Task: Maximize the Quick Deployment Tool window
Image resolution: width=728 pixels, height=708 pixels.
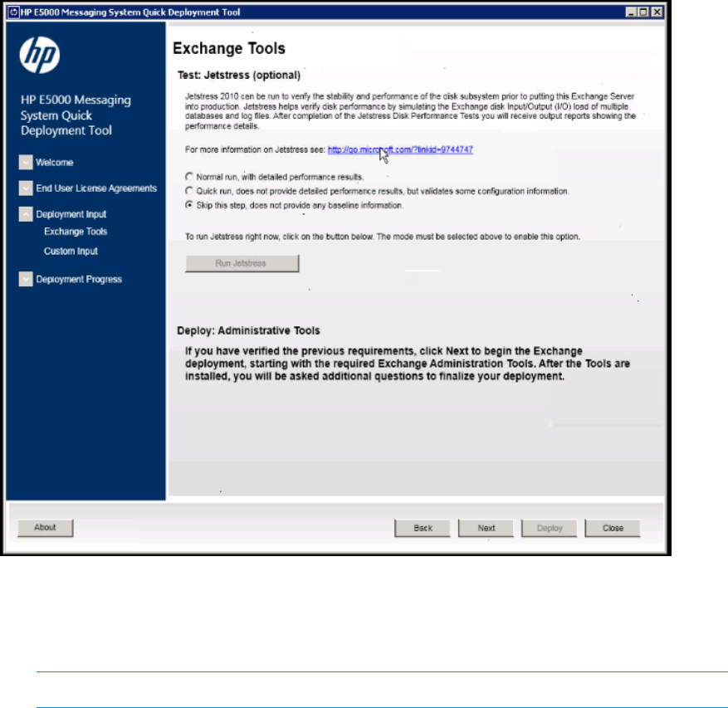Action: tap(643, 12)
